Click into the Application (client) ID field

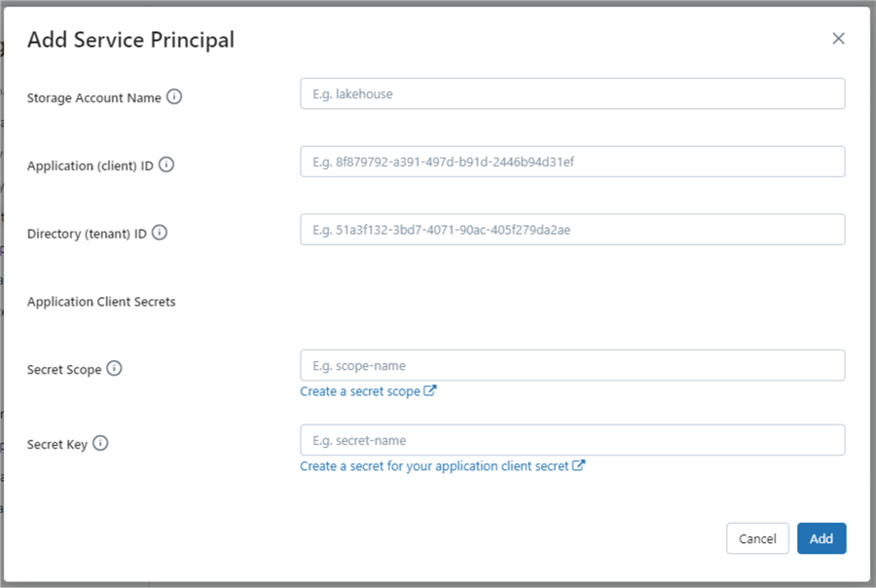[x=572, y=162]
